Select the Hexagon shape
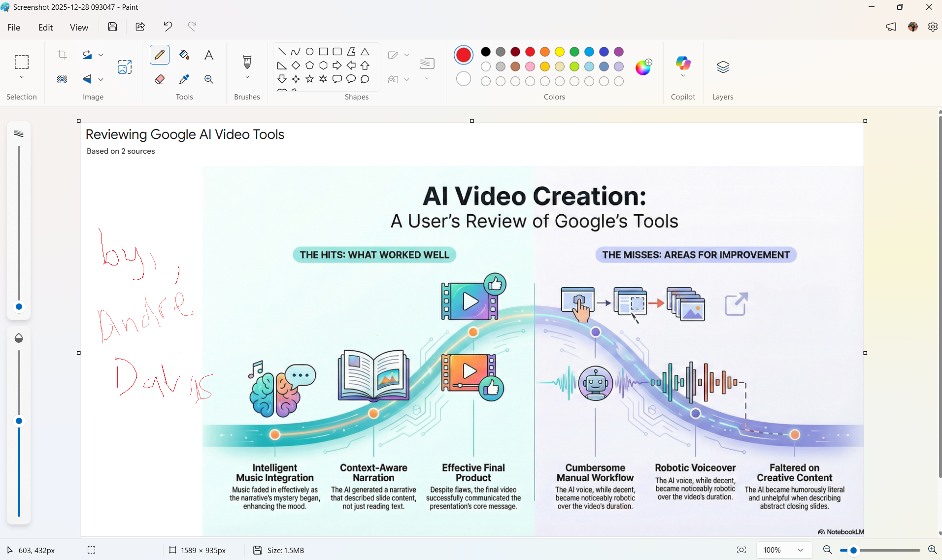The height and width of the screenshot is (560, 942). tap(323, 66)
